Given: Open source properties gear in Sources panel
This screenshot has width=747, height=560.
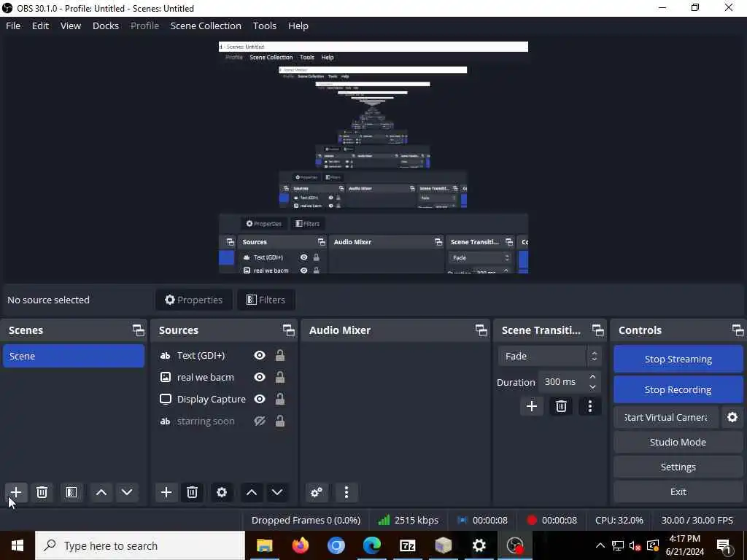Looking at the screenshot, I should pos(222,492).
